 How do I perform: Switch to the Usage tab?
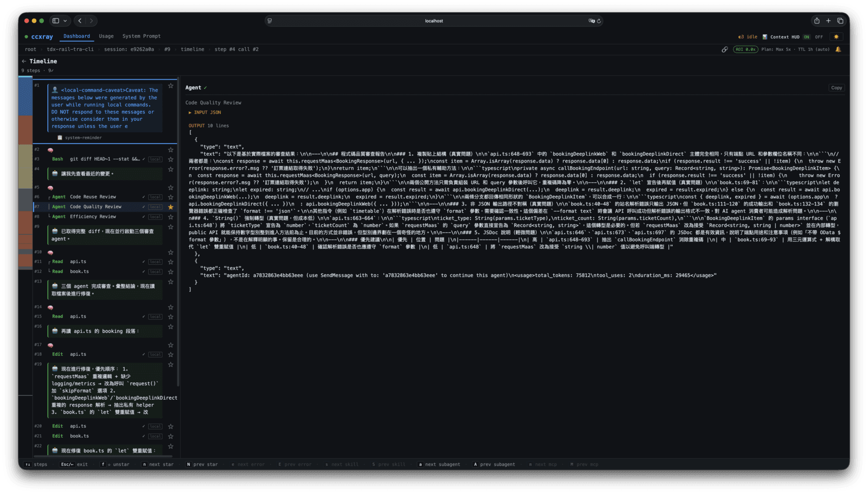coord(106,36)
